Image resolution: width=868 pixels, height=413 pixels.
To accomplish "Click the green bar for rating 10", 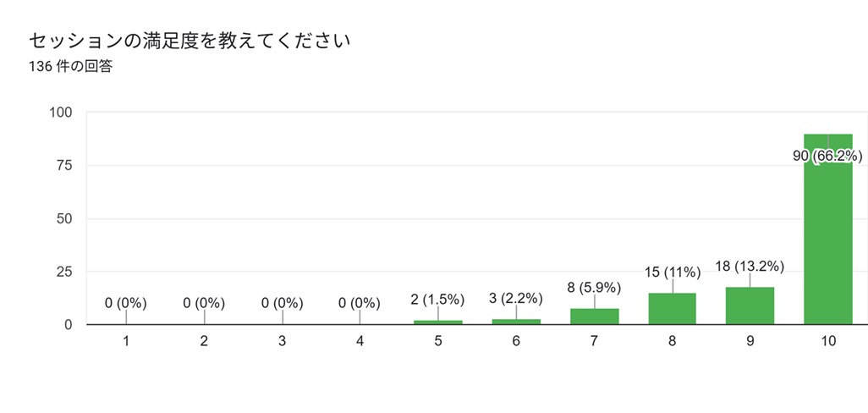I will coord(827,229).
